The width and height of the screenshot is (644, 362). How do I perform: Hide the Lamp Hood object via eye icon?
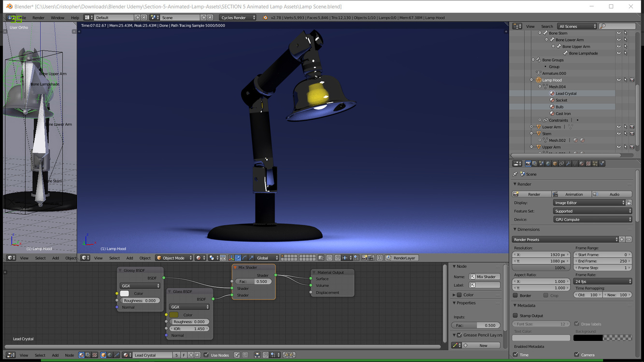619,80
